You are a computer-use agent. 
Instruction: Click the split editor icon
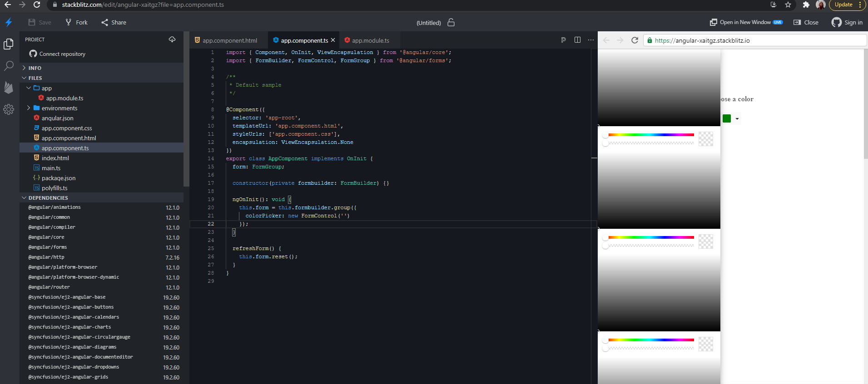577,40
